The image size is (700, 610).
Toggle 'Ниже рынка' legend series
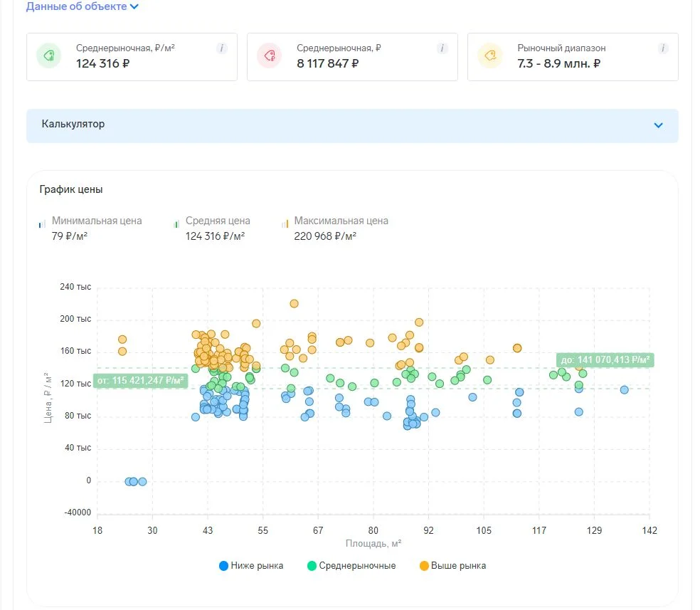click(x=251, y=566)
